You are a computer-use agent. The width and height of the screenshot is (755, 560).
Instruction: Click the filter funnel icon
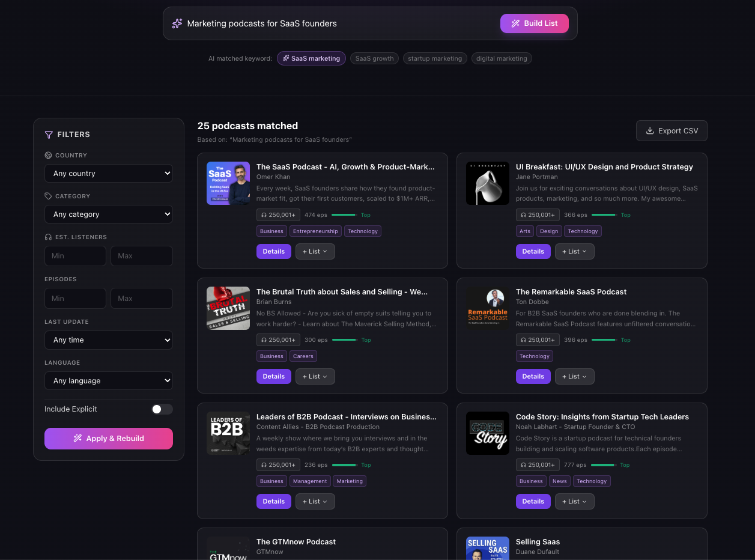[49, 135]
